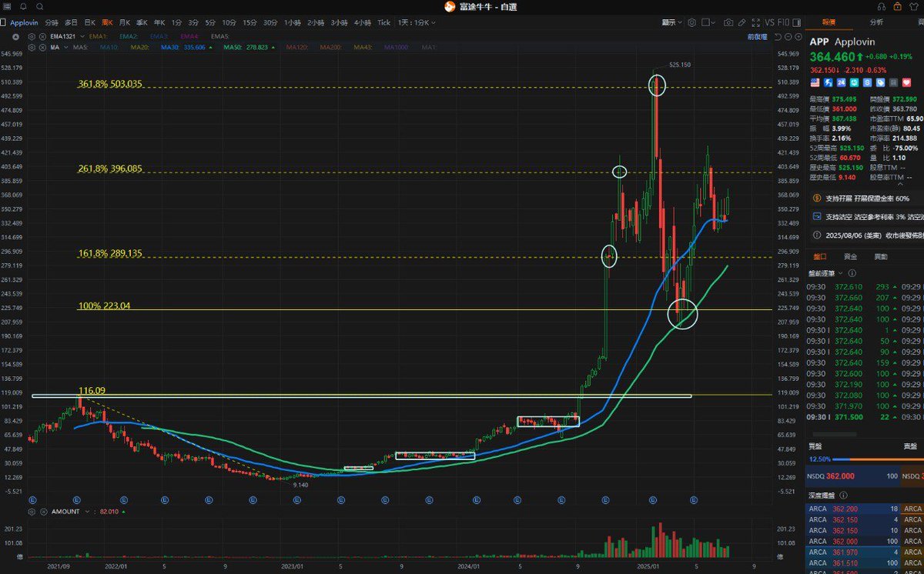924x574 pixels.
Task: Toggle the right side panel icon
Action: pyautogui.click(x=796, y=22)
